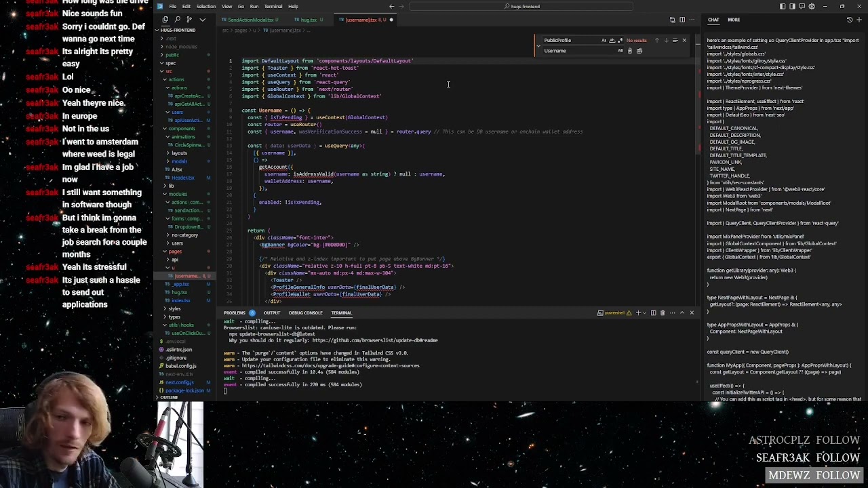Switch to PROBLEMS panel tab

(x=234, y=313)
